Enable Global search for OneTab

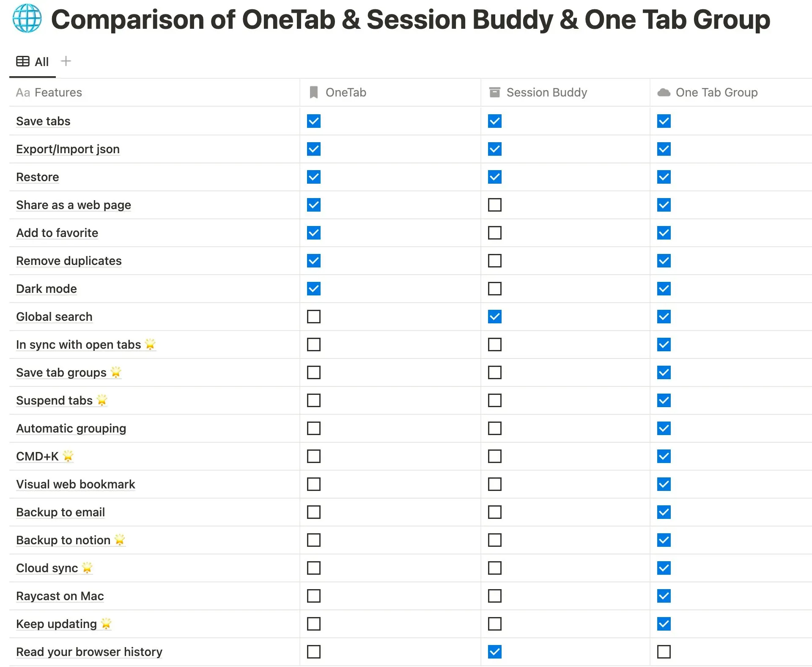(x=313, y=317)
